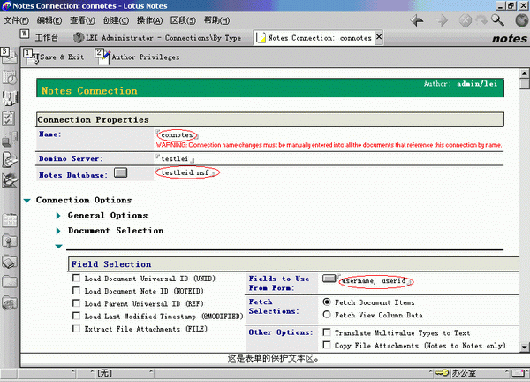Click the vertical scrollbar down arrow
This screenshot has width=530, height=382.
524,347
